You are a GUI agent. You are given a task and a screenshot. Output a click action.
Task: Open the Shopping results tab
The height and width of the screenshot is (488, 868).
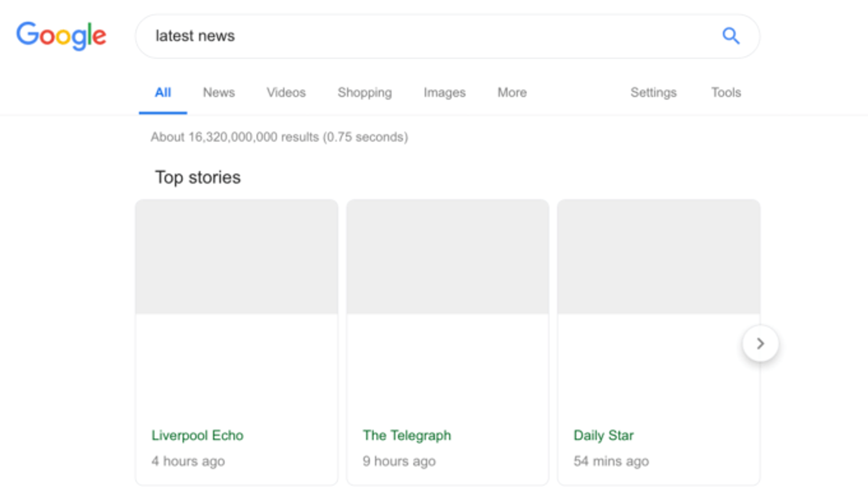point(364,92)
